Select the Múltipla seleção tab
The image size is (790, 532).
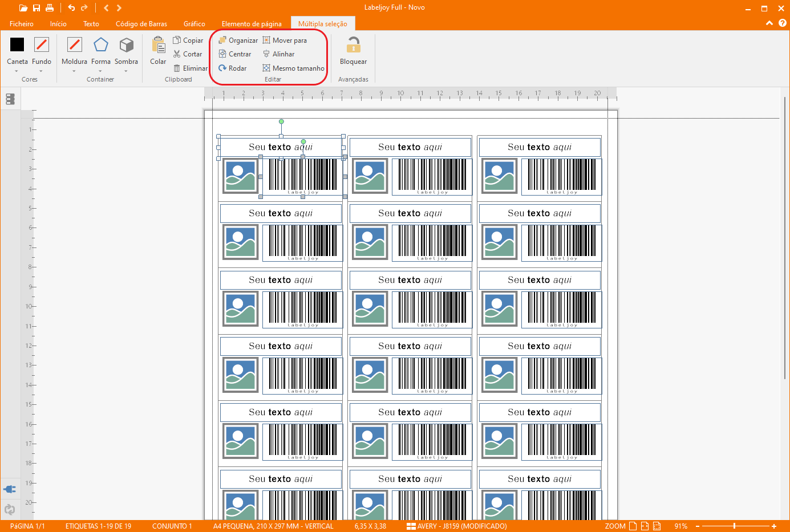323,24
